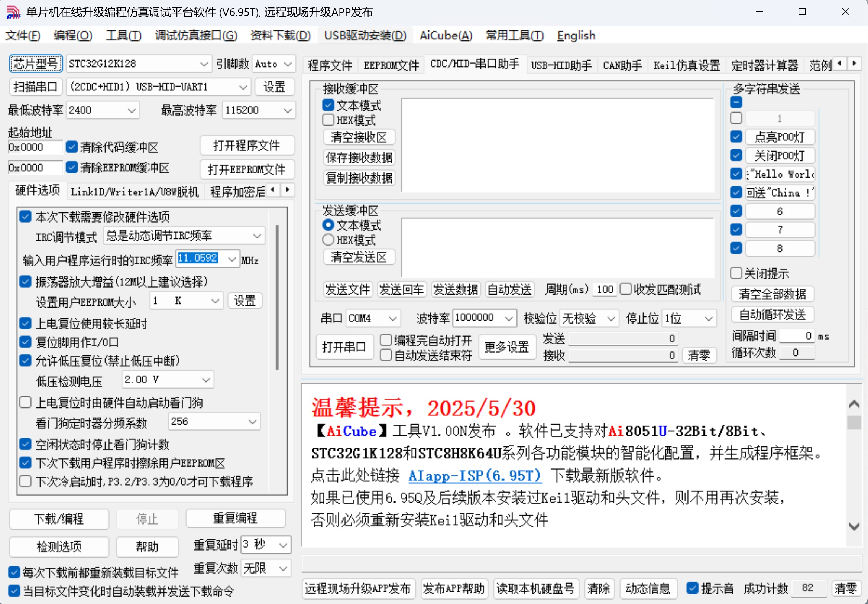The height and width of the screenshot is (604, 868).
Task: Open the USB驱动安装(D) menu
Action: (x=365, y=36)
